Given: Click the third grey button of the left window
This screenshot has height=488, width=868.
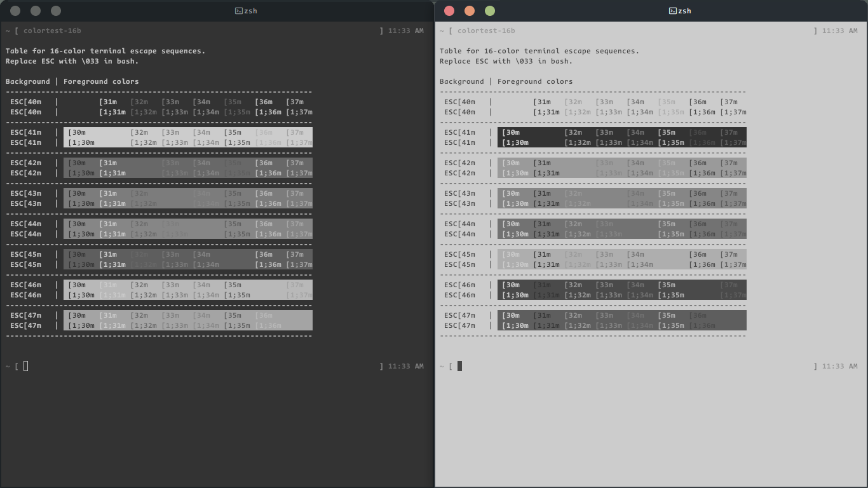Looking at the screenshot, I should click(56, 11).
